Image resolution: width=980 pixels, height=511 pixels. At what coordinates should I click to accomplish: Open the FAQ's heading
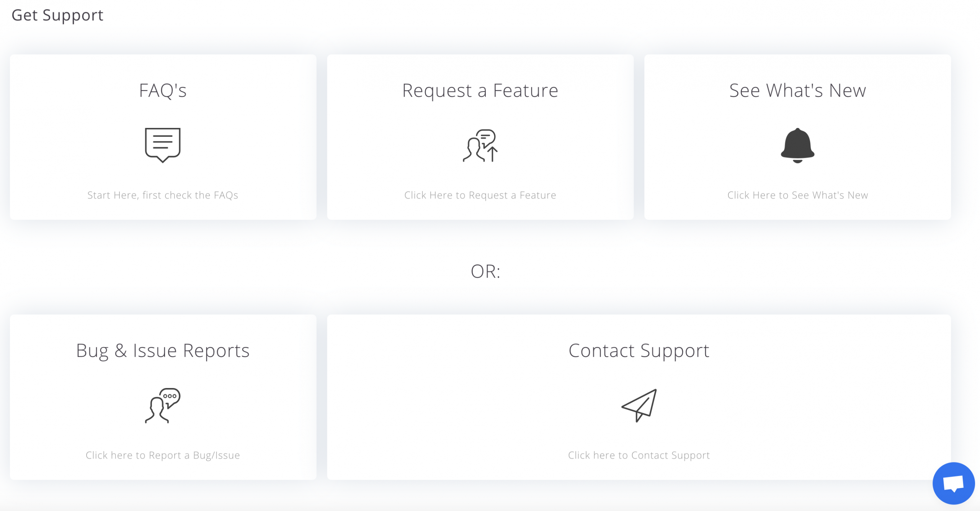tap(163, 91)
